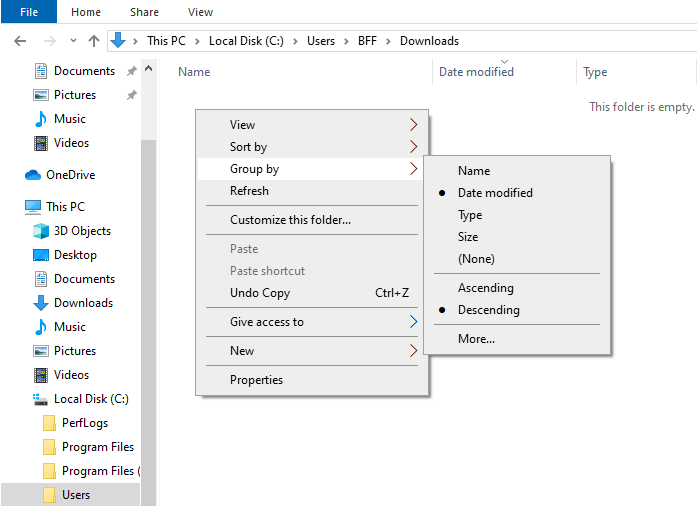Click the 3D Objects cube icon

(x=41, y=231)
